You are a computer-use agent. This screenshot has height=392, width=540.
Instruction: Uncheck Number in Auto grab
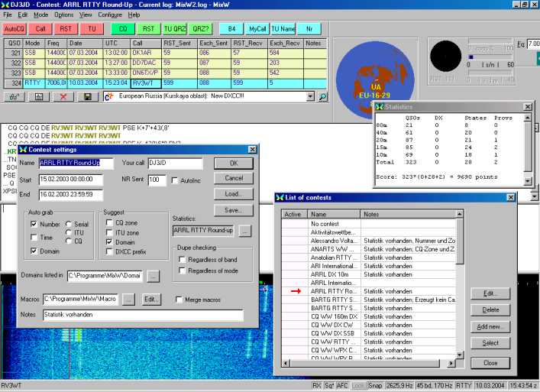click(x=34, y=224)
